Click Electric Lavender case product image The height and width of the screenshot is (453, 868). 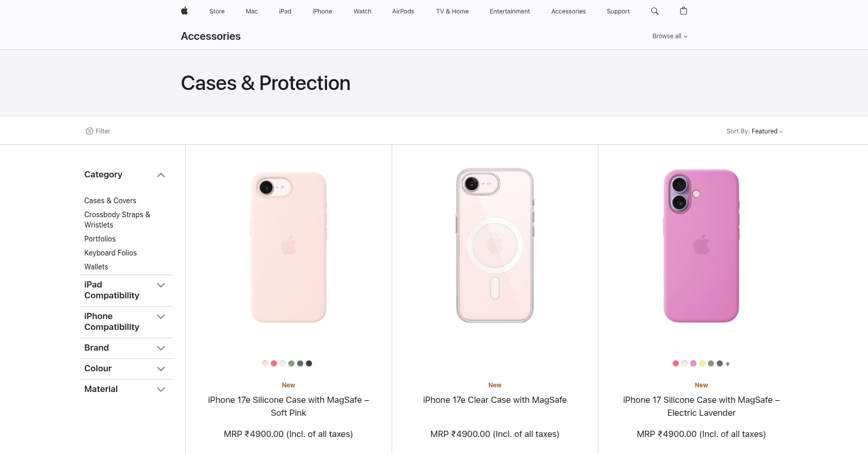(701, 246)
